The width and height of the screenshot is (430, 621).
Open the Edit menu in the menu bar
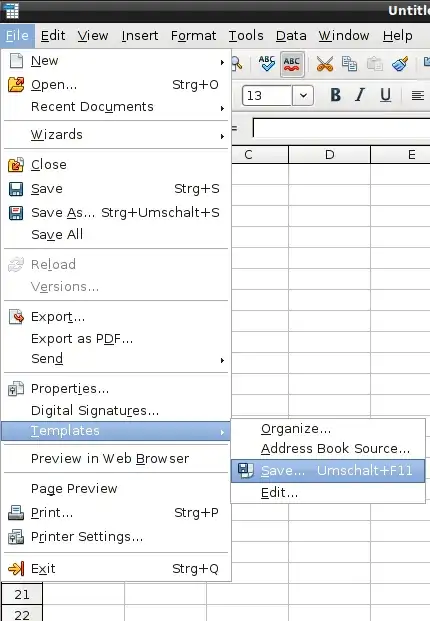click(53, 36)
